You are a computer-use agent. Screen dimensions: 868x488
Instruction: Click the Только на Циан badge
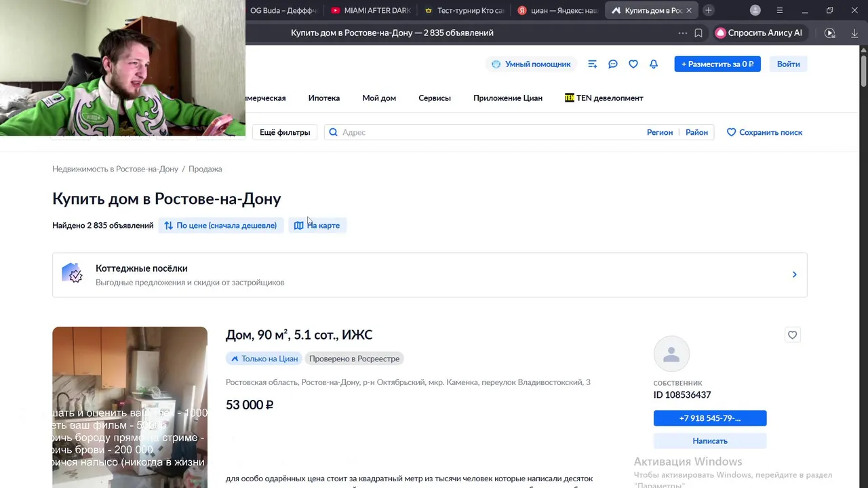264,359
